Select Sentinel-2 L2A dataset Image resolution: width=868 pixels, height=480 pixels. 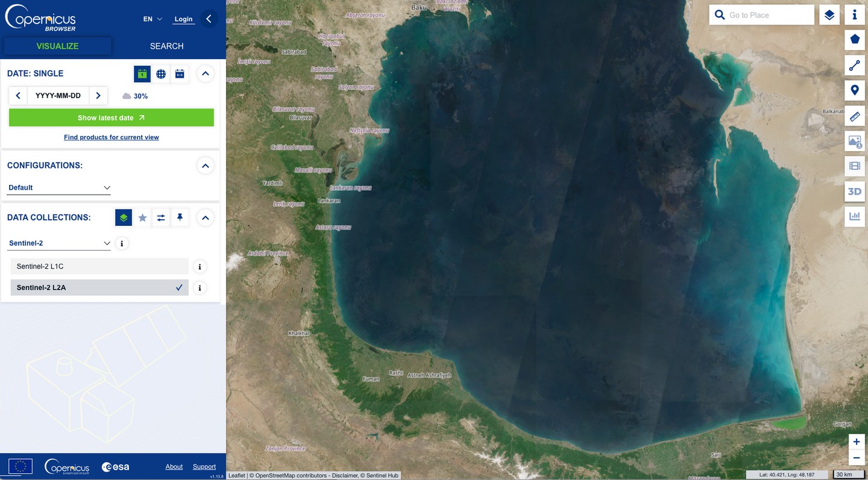pos(99,287)
